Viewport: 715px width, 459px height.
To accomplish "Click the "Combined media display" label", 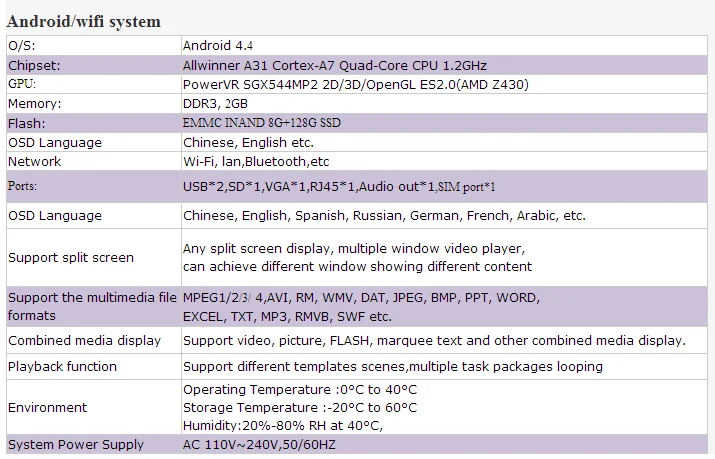I will (x=84, y=341).
